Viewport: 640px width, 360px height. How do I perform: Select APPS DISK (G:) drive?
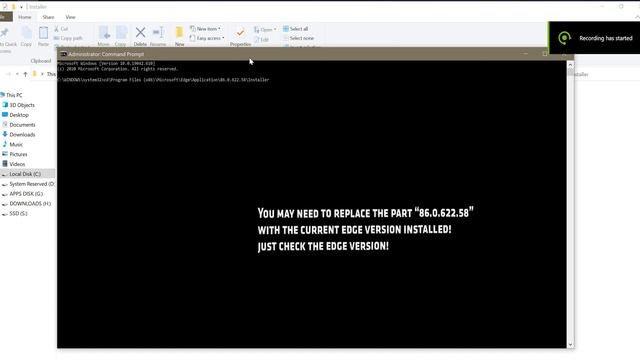(x=22, y=194)
